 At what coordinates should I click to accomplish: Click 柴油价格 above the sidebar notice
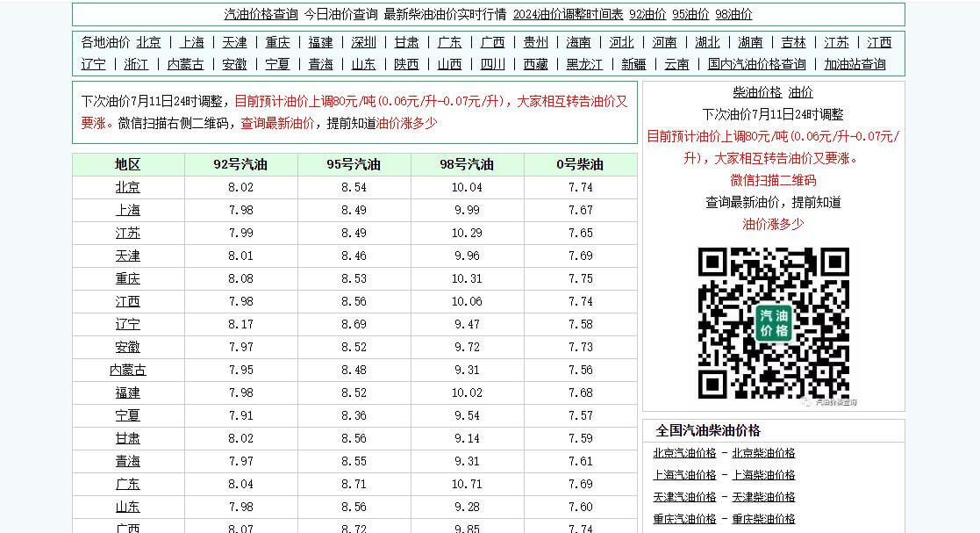tap(756, 92)
